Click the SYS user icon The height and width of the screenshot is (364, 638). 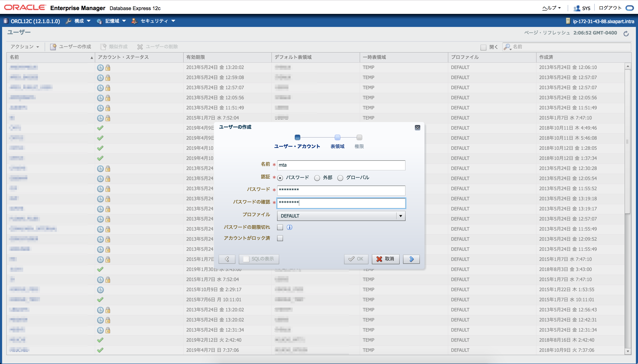coord(577,8)
